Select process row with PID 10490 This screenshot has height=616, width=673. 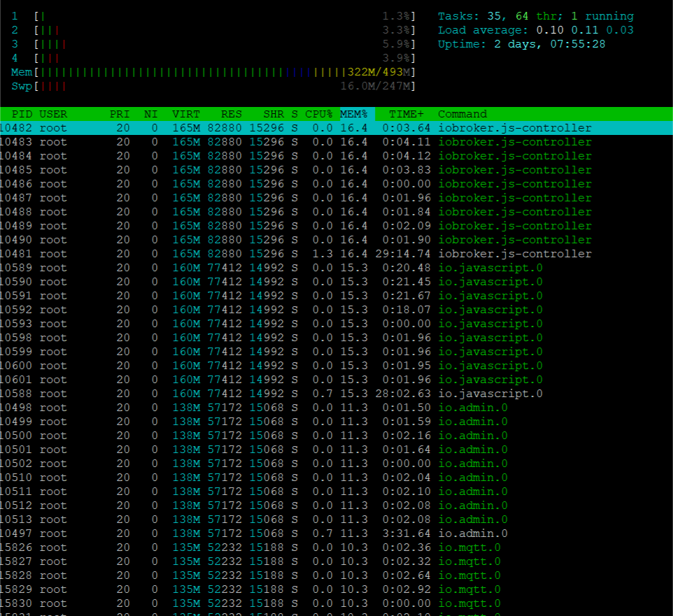336,240
